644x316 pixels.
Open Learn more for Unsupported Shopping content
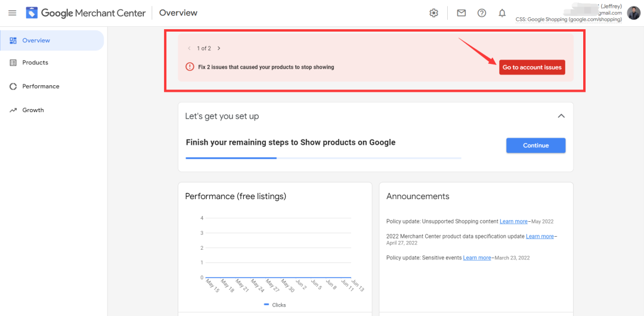(x=513, y=221)
